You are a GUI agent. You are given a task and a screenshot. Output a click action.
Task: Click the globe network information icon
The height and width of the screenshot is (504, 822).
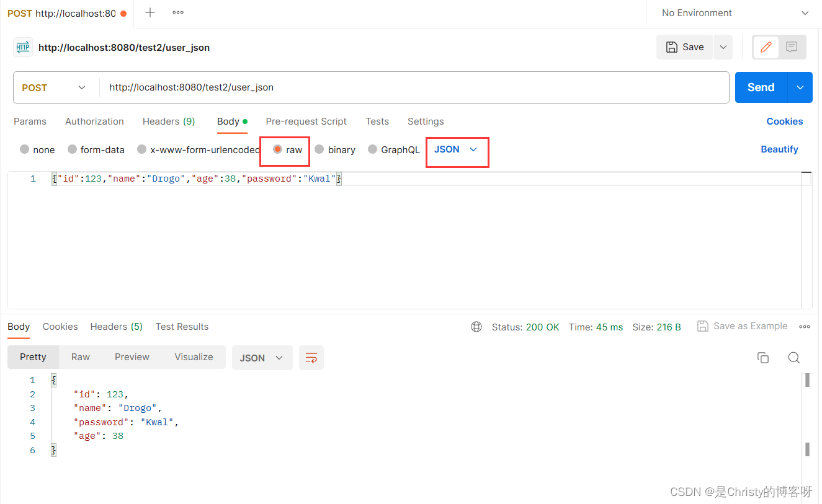point(476,327)
